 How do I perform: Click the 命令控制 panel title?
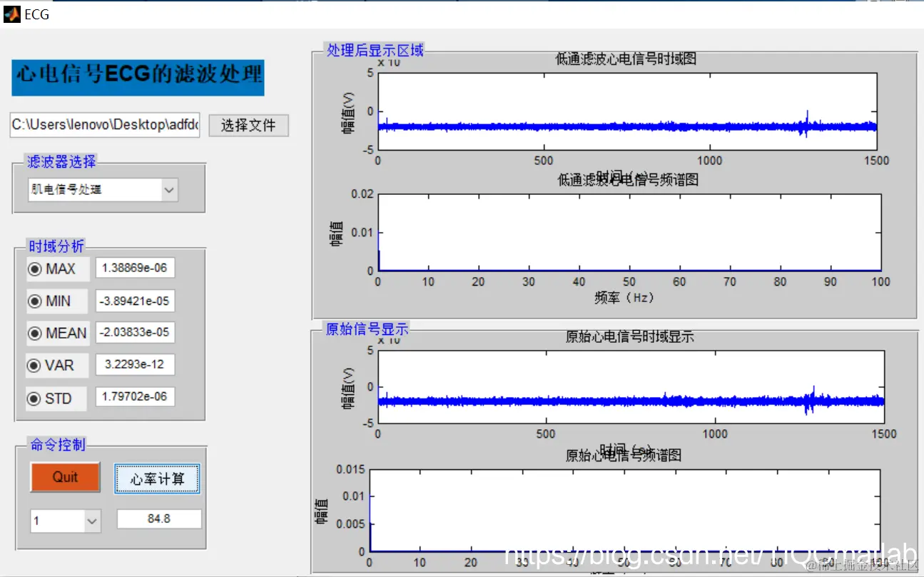[x=58, y=445]
